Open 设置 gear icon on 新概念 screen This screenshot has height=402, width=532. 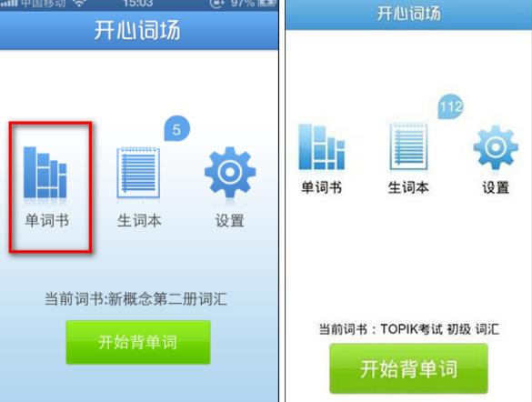[x=230, y=172]
